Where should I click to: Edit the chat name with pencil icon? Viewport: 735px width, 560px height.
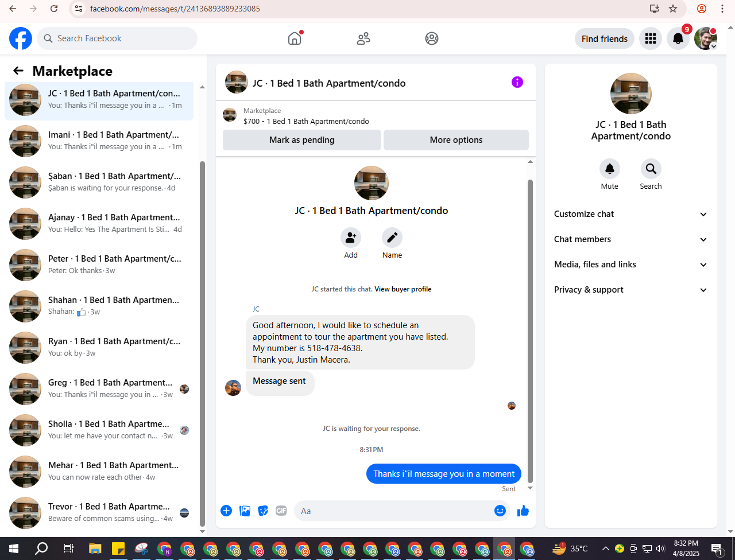[392, 238]
